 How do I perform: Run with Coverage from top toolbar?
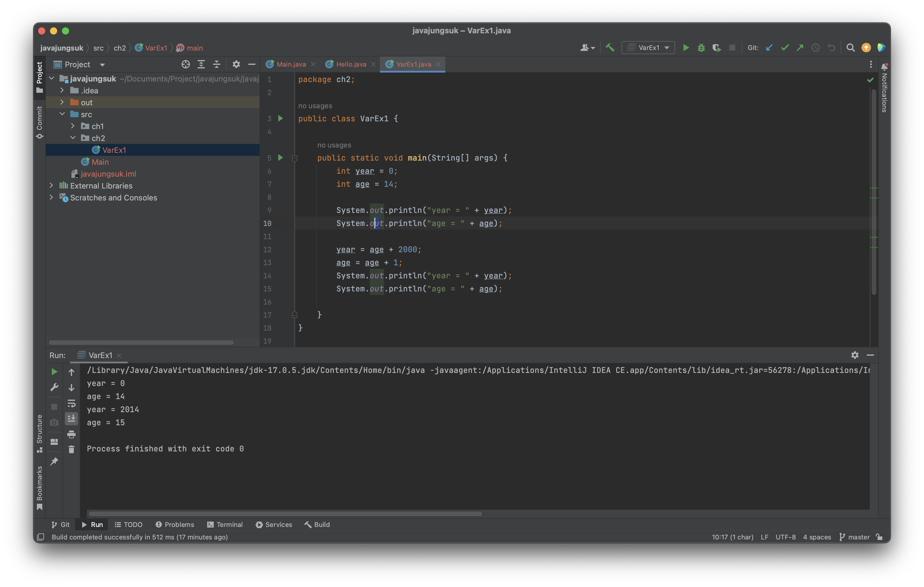pos(717,48)
